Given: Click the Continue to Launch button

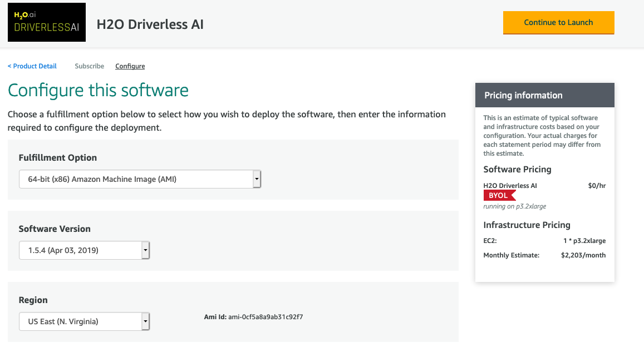Looking at the screenshot, I should coord(558,23).
